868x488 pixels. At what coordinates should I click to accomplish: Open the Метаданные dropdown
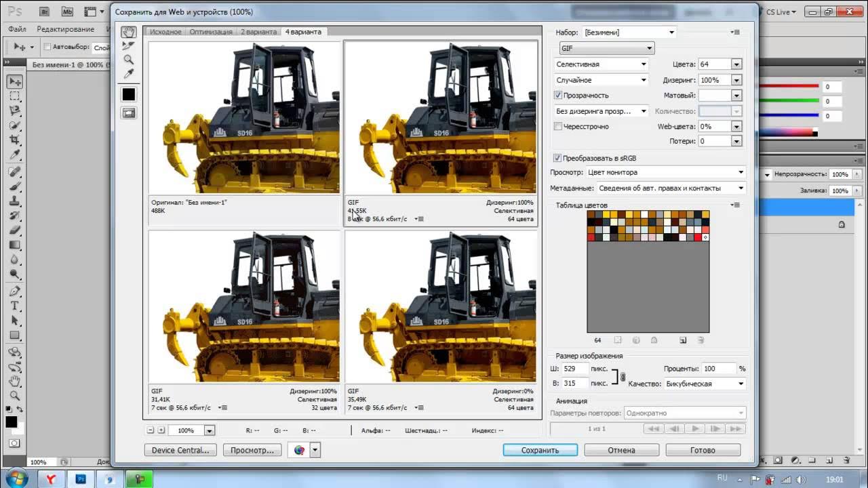coord(671,188)
